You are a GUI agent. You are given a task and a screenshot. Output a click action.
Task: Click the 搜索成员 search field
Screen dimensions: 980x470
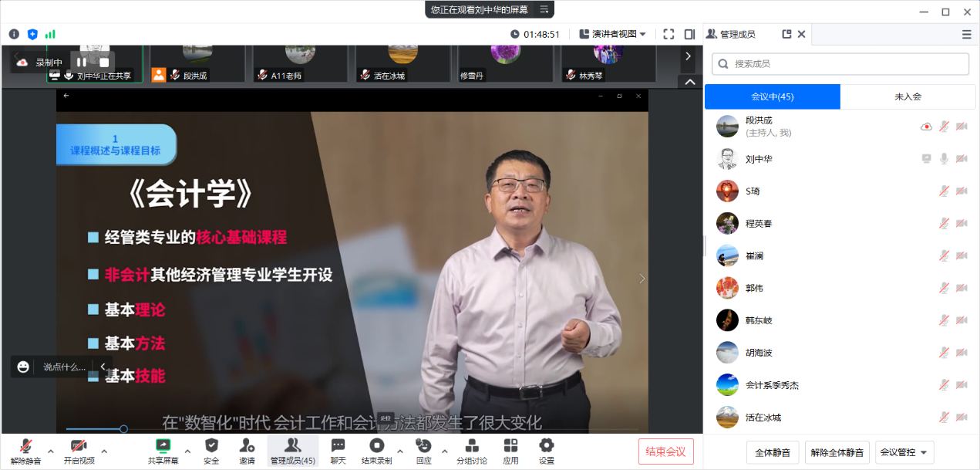[840, 64]
